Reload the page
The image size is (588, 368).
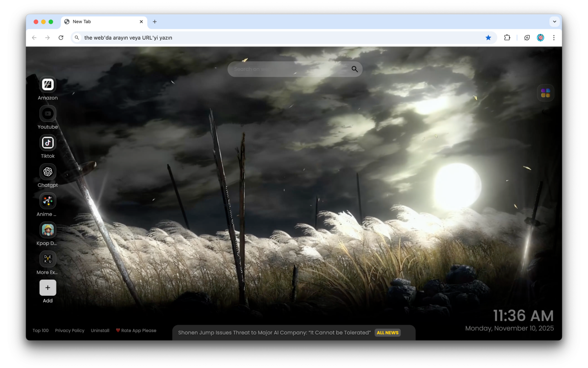[x=61, y=38]
